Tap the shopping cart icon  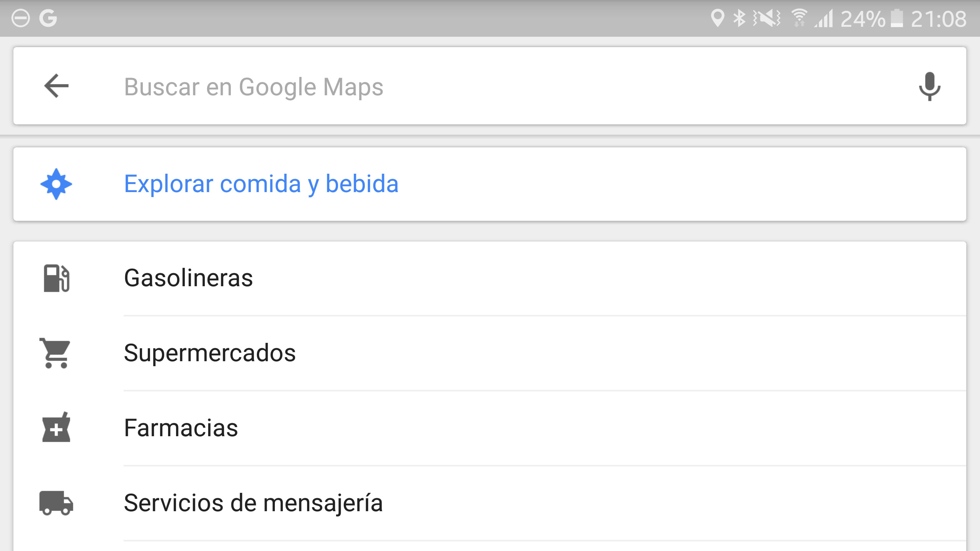point(56,353)
